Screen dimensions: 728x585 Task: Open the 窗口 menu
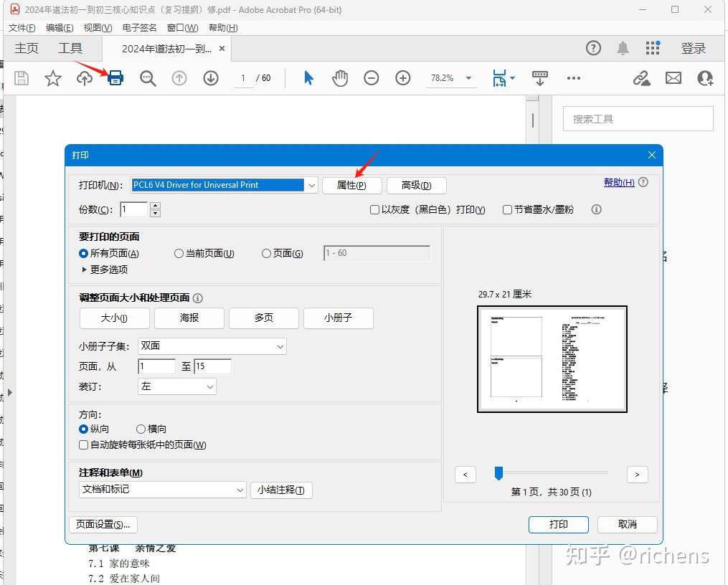point(182,28)
